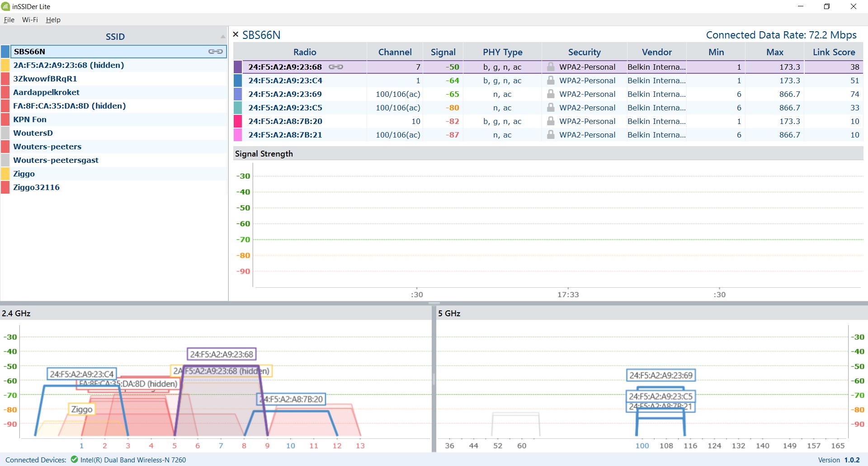Sort radios by Security column
Screen dimensions: 868x466
(584, 52)
